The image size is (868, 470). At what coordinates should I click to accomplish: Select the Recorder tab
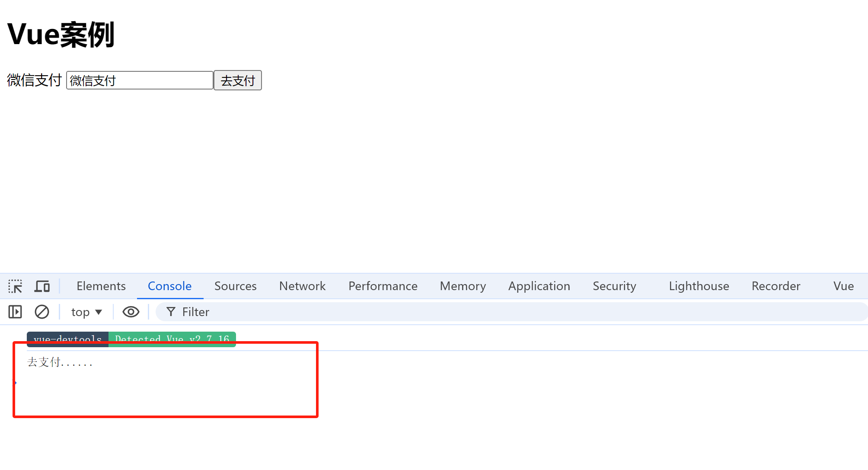[775, 286]
